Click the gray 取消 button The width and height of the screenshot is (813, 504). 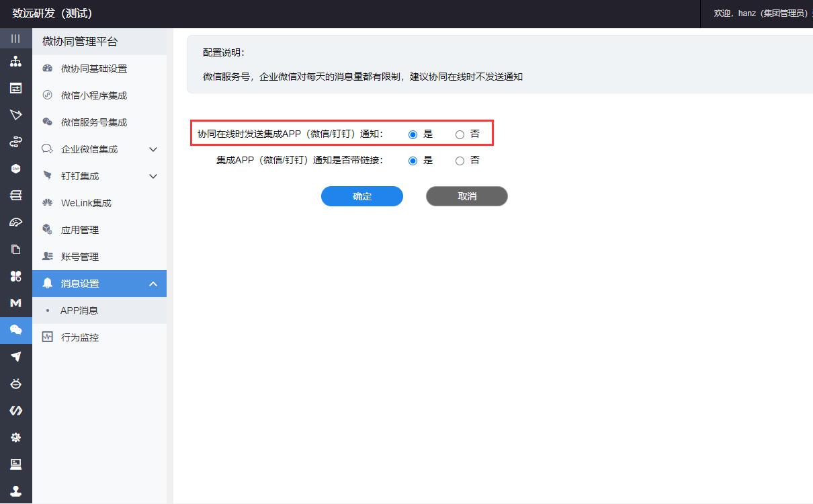point(467,196)
